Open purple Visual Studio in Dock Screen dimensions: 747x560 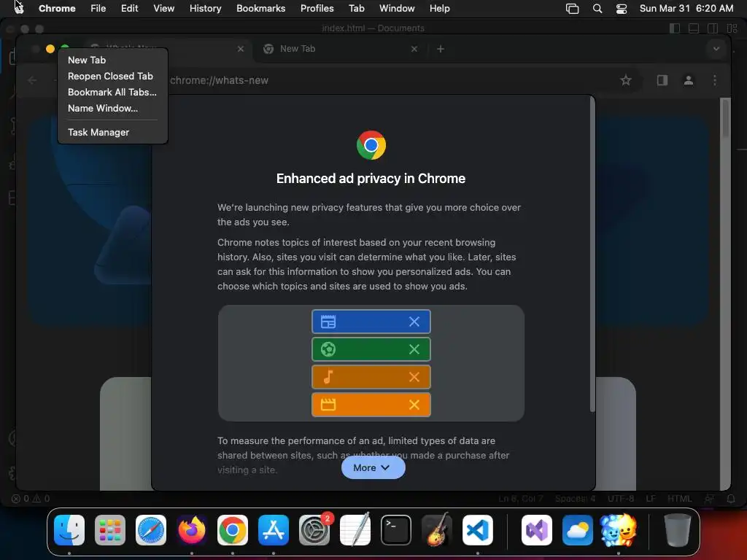click(537, 530)
